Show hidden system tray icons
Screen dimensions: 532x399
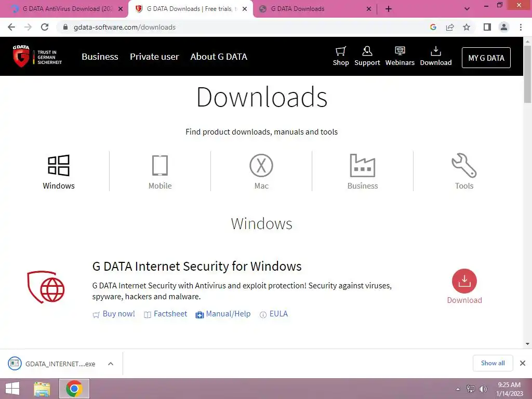pyautogui.click(x=458, y=389)
